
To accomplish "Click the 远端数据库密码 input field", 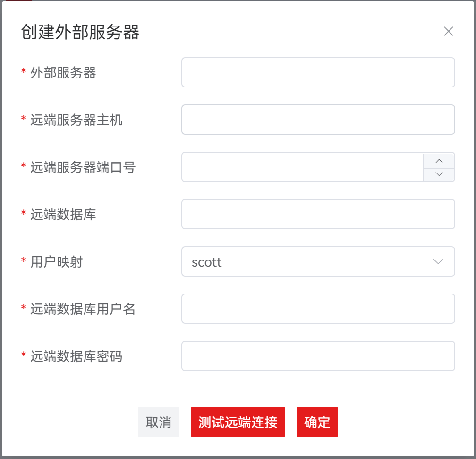I will [318, 356].
